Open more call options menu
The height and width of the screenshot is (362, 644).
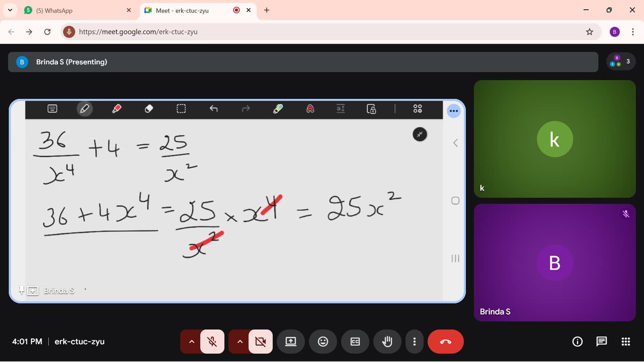coord(414,341)
